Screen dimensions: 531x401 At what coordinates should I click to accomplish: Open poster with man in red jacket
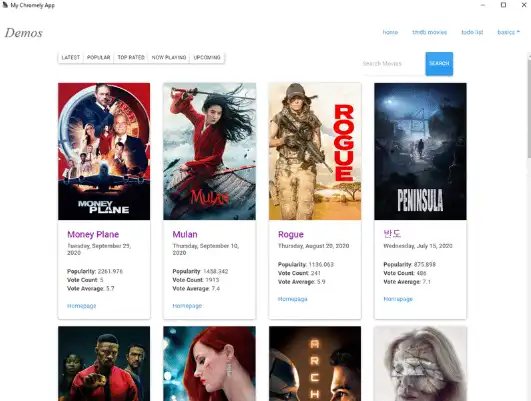[x=104, y=363]
